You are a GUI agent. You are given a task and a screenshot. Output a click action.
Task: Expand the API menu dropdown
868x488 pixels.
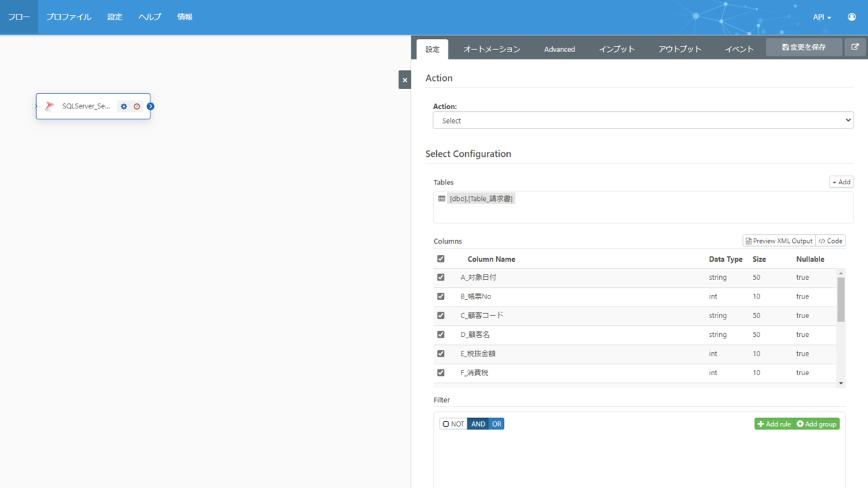pyautogui.click(x=822, y=17)
